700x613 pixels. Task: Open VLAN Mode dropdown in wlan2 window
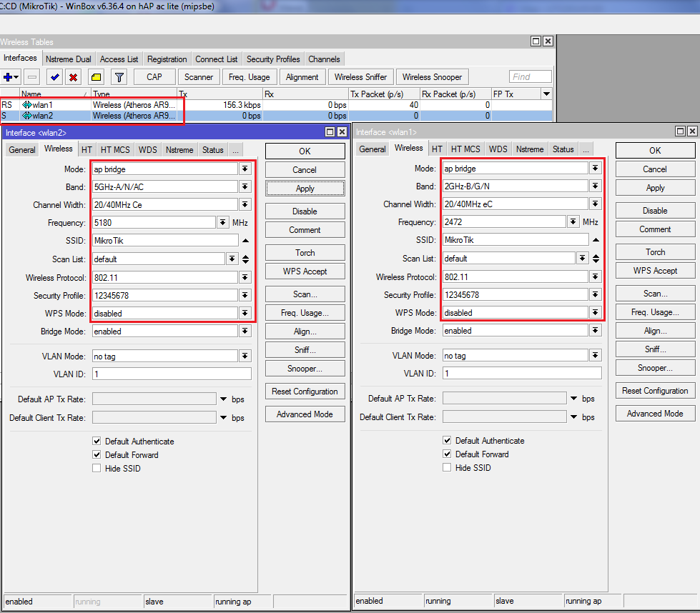tap(245, 356)
